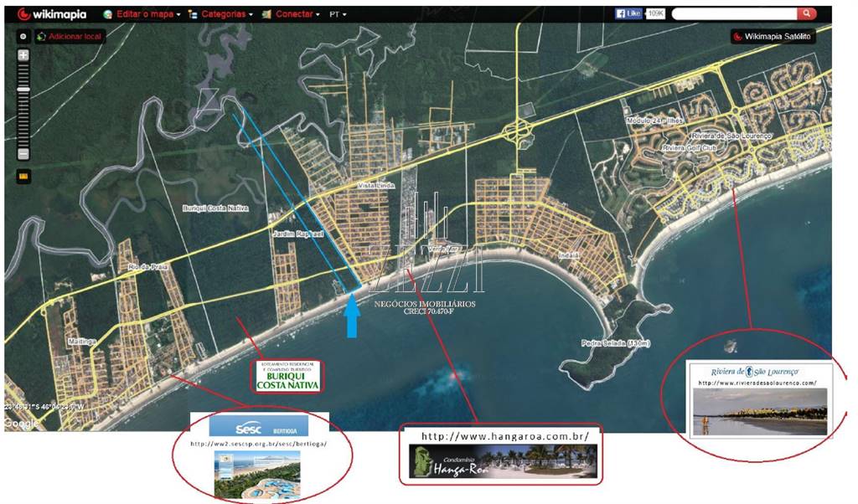Open the Conectar menu
The width and height of the screenshot is (858, 504).
point(297,14)
